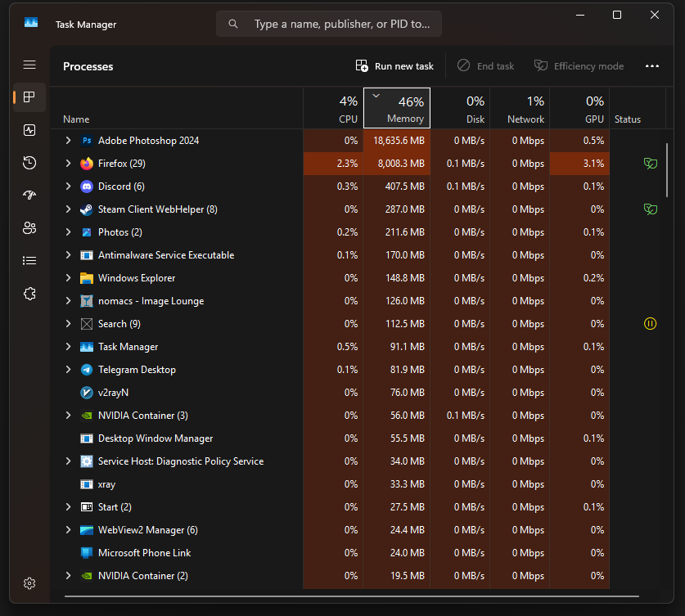Select the Task Manager process row
The height and width of the screenshot is (616, 685).
(x=330, y=347)
